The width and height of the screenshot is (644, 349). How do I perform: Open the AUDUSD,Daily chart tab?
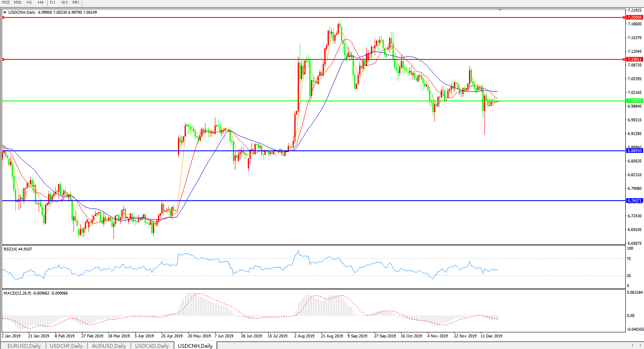109,346
